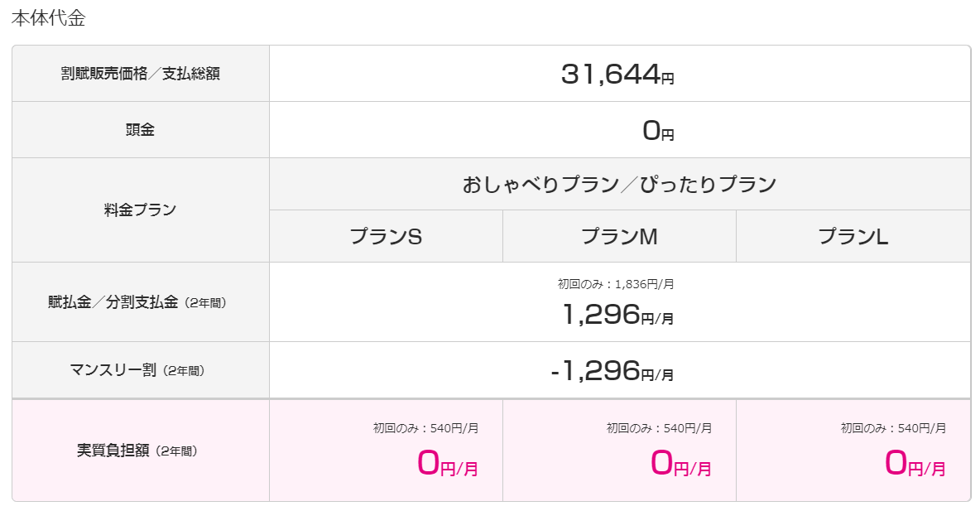Select the 頭金 row label
980x511 pixels.
coord(140,129)
